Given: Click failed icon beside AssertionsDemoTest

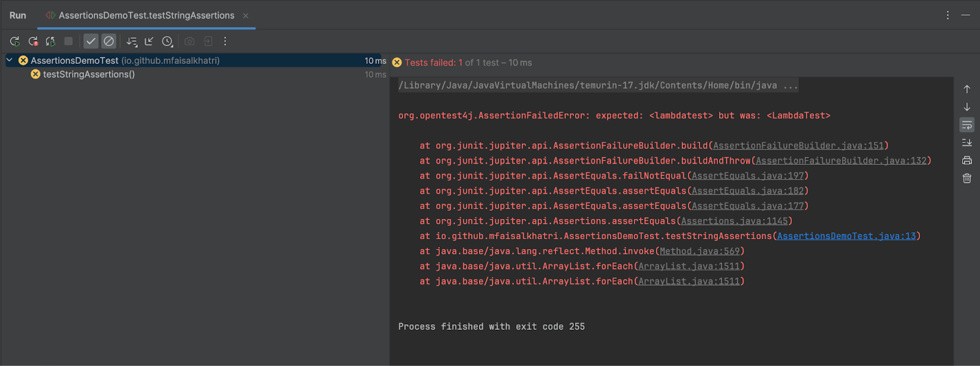Looking at the screenshot, I should point(23,60).
